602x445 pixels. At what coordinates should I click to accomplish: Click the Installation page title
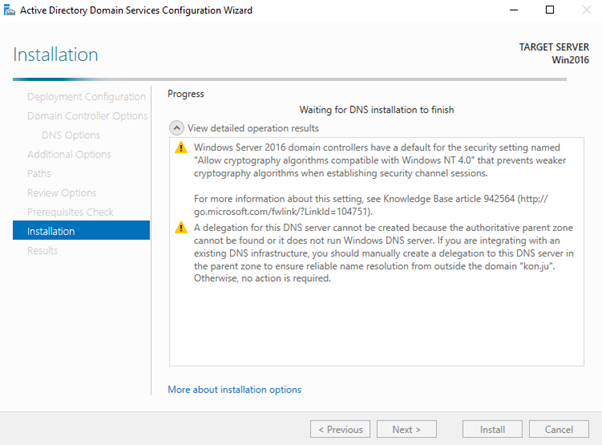(56, 55)
